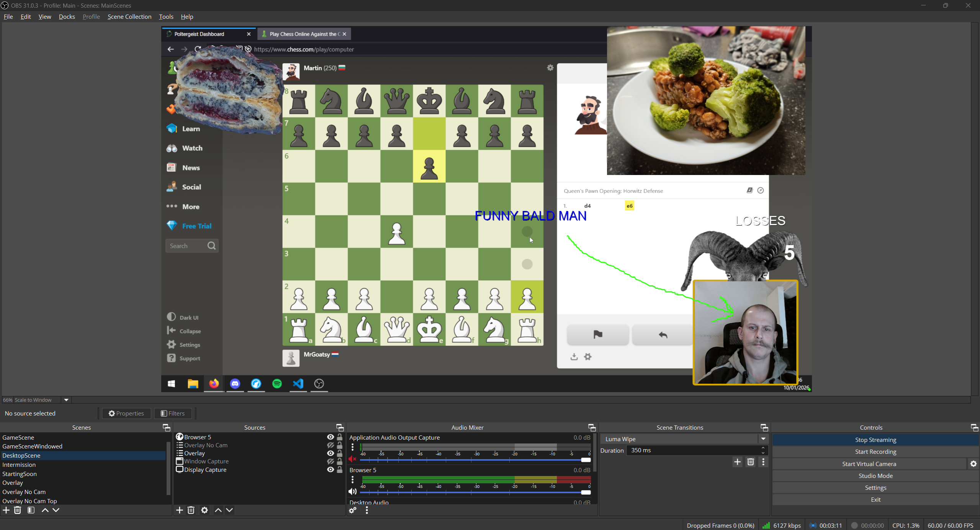Pop out the Audio Mixer dock
The width and height of the screenshot is (980, 530).
click(x=591, y=427)
